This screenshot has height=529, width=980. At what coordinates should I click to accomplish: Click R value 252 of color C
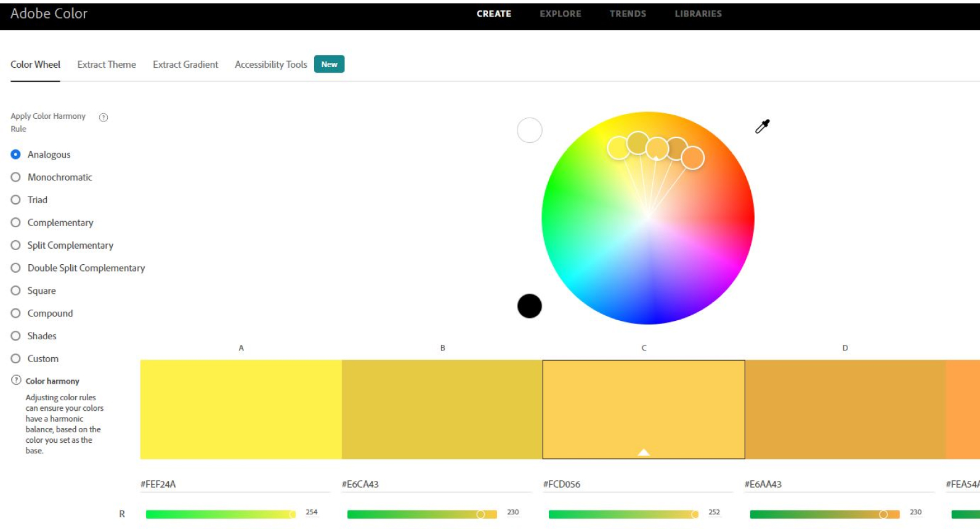pos(714,512)
